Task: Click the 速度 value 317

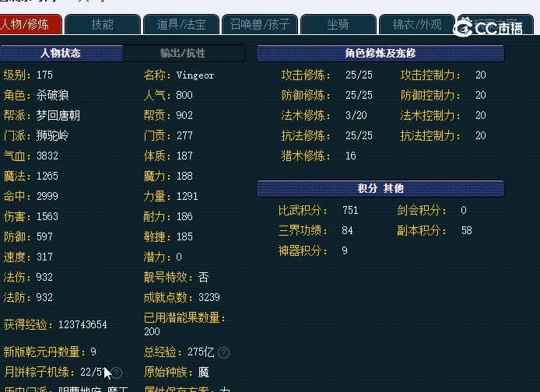Action: (44, 257)
